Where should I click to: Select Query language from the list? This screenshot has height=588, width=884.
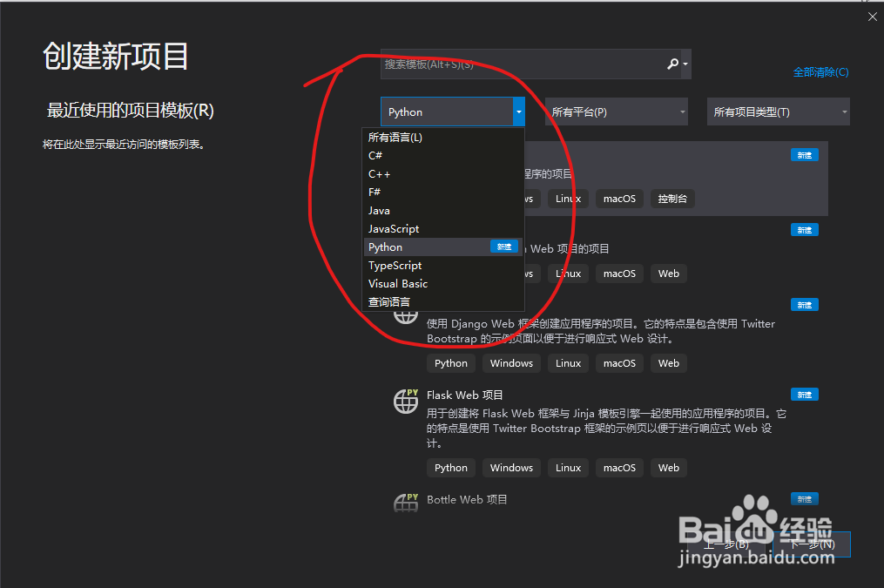coord(443,301)
